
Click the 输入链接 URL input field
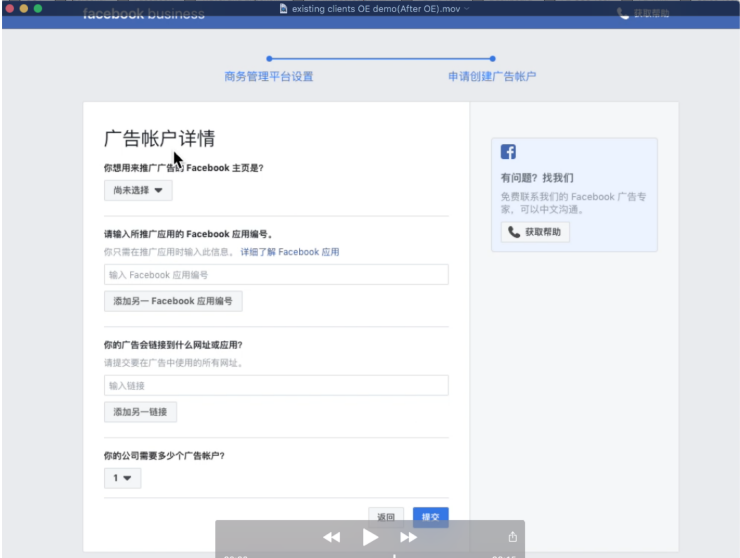coord(276,386)
